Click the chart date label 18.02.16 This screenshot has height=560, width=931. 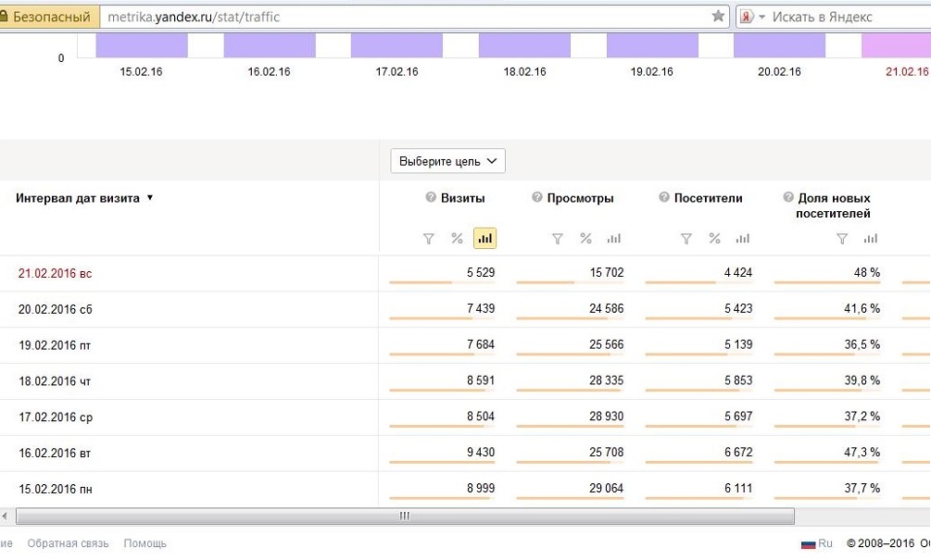(524, 72)
